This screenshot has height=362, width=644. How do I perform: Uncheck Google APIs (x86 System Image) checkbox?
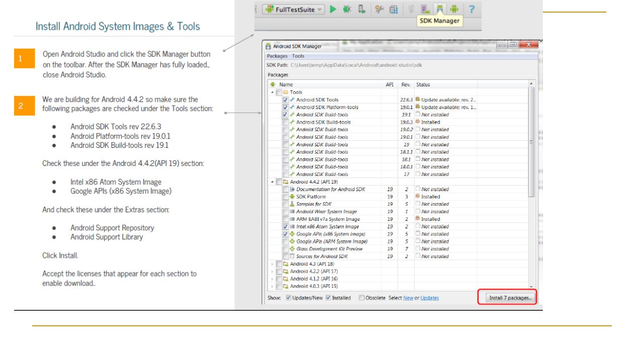pyautogui.click(x=286, y=234)
